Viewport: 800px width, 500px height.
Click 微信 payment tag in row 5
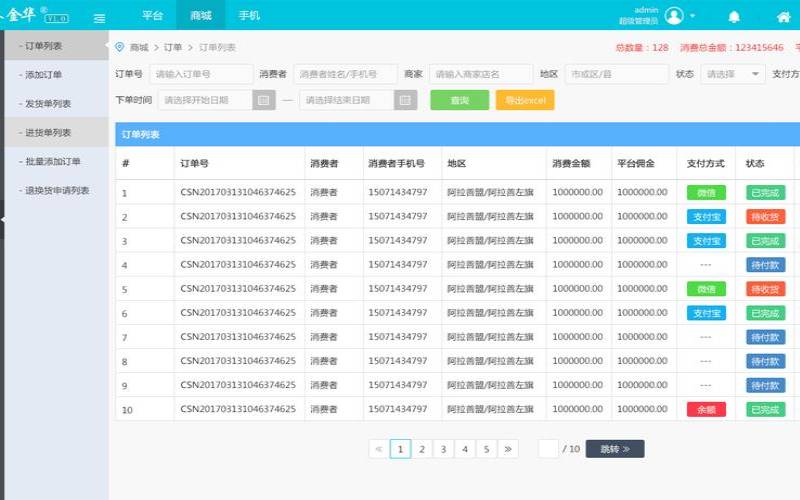pyautogui.click(x=706, y=289)
